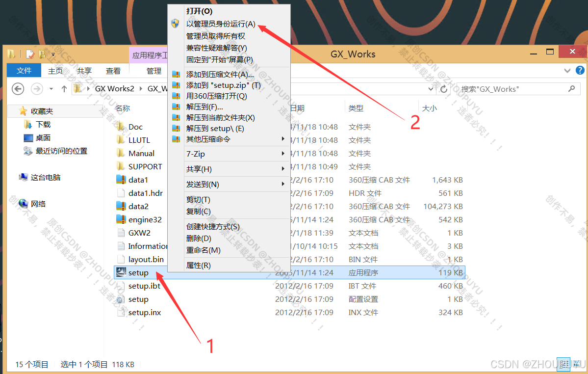Screen dimensions: 588x374
Task: Sort by the 大小 column header
Action: pyautogui.click(x=430, y=108)
